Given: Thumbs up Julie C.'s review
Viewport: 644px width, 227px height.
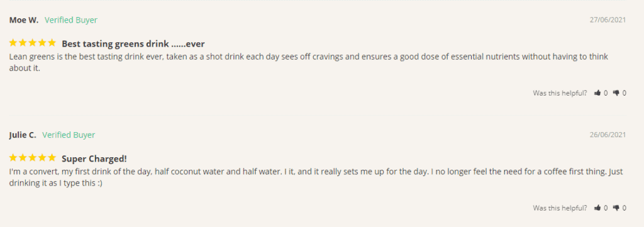Looking at the screenshot, I should [x=597, y=208].
